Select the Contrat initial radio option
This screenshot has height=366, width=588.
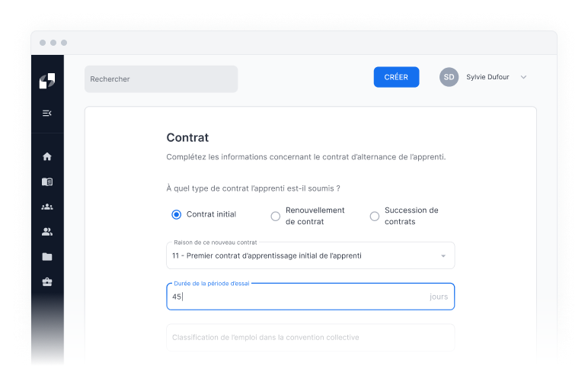coord(177,215)
